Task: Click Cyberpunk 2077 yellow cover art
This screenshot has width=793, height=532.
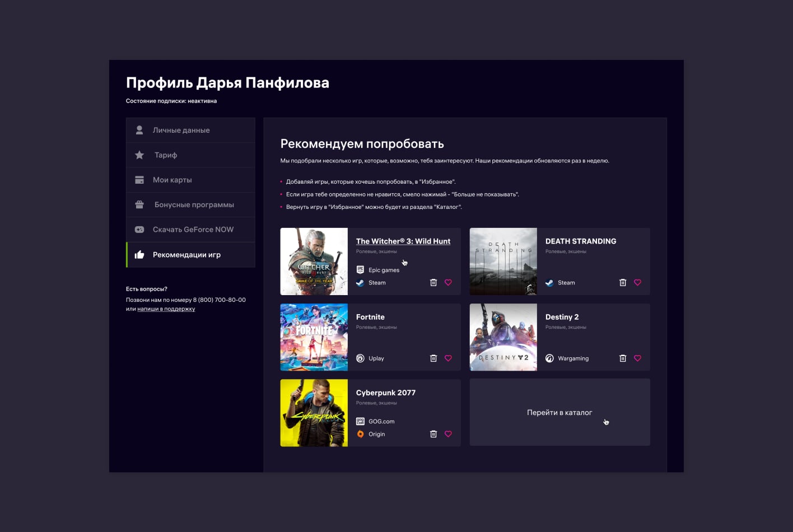Action: tap(314, 413)
